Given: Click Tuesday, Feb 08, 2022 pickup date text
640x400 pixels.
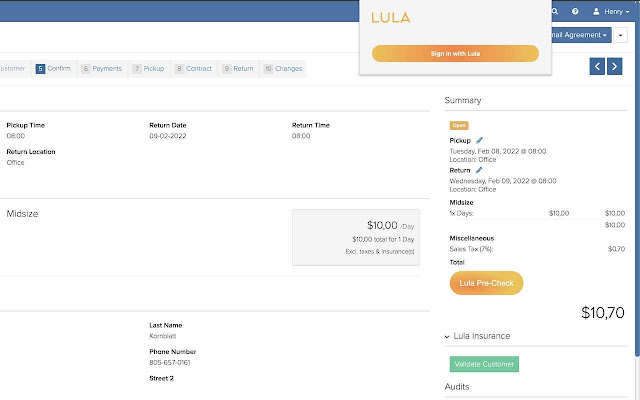Looking at the screenshot, I should point(498,151).
